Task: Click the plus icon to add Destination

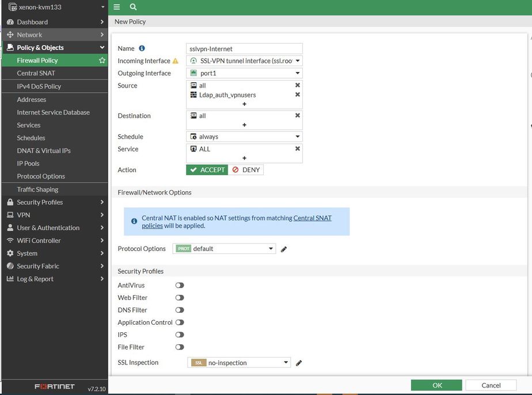Action: click(x=244, y=125)
